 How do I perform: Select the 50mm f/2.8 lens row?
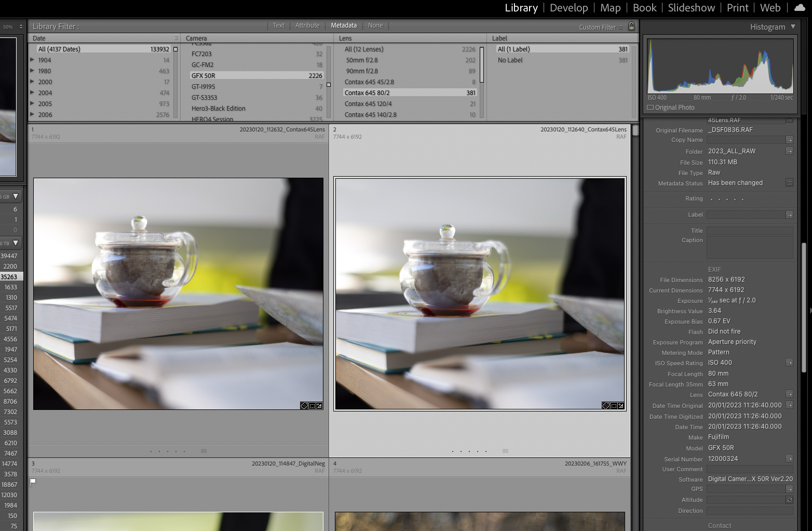click(x=410, y=60)
